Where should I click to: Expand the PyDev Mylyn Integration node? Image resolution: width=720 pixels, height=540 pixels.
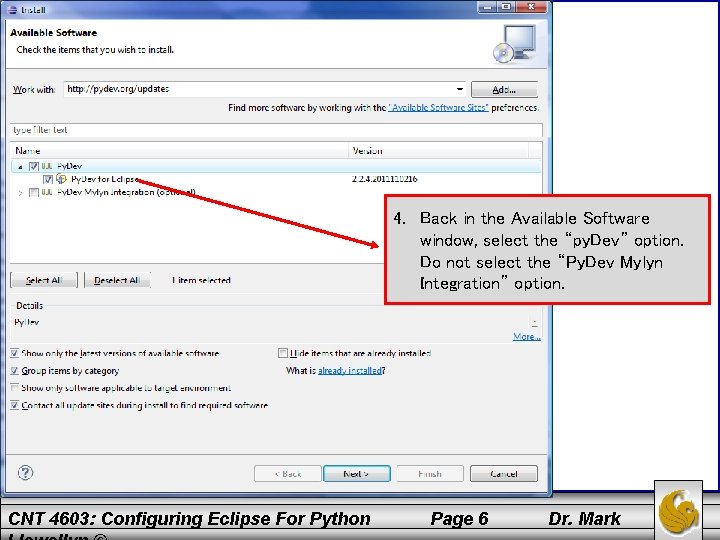tap(20, 193)
